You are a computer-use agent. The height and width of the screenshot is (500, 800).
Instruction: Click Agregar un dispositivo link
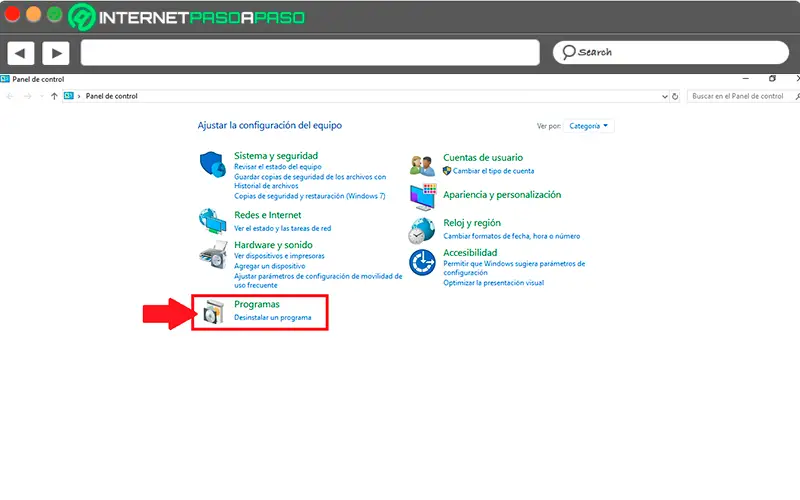(x=269, y=266)
